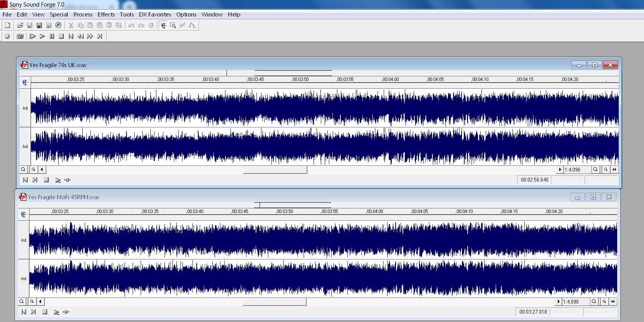Click the Play Clipboard icon
This screenshot has height=322, width=644.
click(x=109, y=25)
